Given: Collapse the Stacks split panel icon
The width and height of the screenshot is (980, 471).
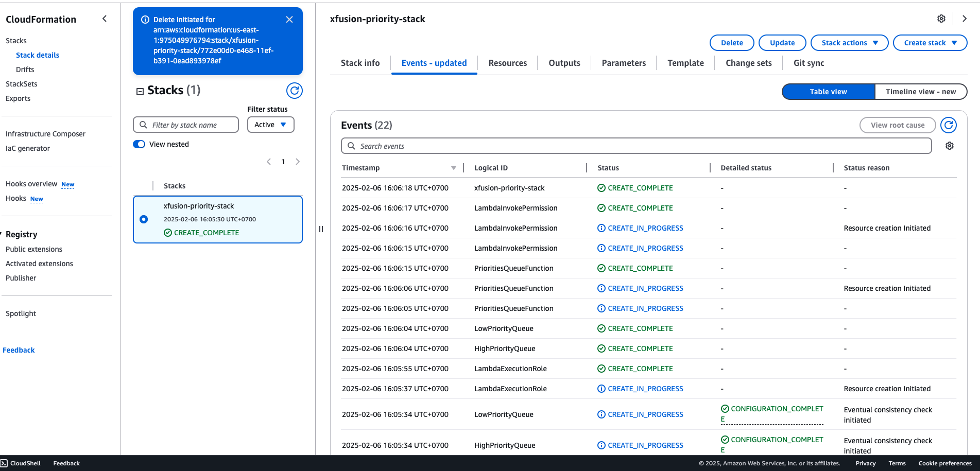Looking at the screenshot, I should [x=140, y=92].
